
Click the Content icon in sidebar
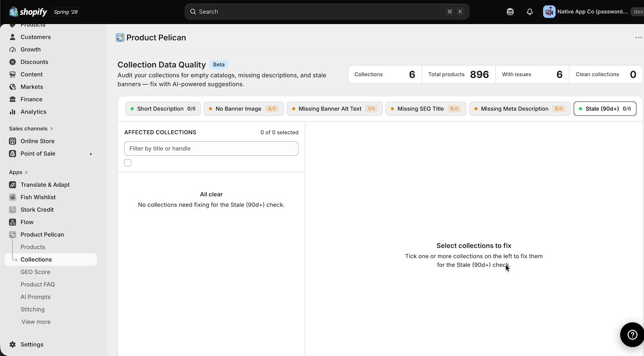tap(12, 74)
